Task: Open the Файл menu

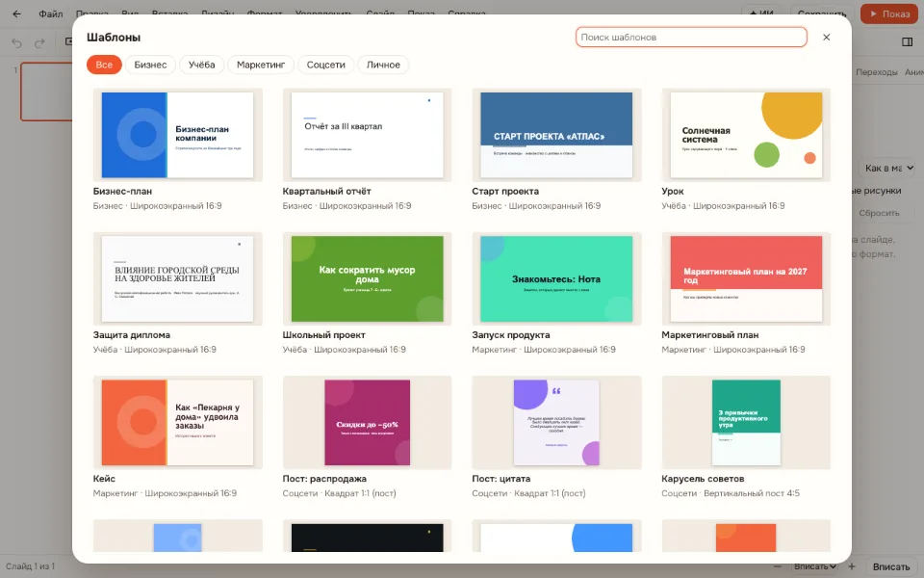Action: tap(51, 13)
